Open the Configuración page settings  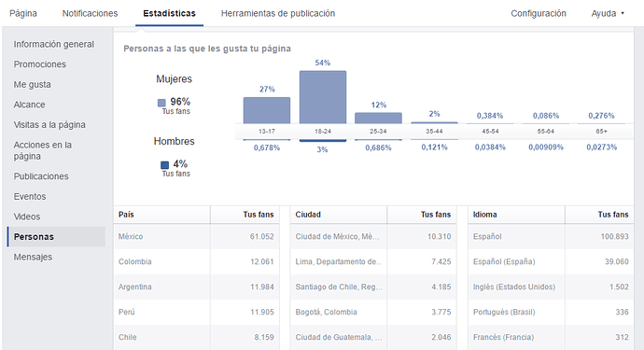point(539,14)
